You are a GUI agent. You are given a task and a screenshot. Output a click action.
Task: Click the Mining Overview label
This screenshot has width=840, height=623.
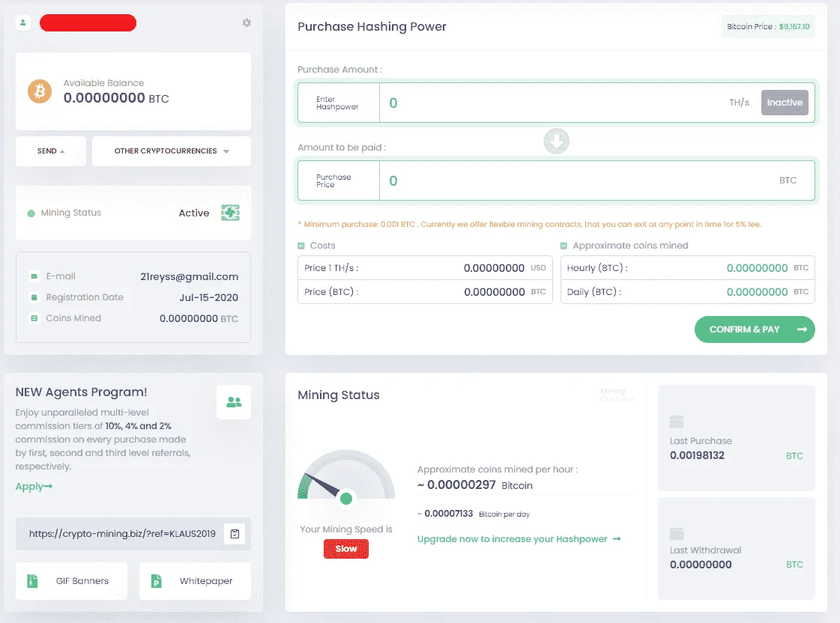[x=617, y=395]
